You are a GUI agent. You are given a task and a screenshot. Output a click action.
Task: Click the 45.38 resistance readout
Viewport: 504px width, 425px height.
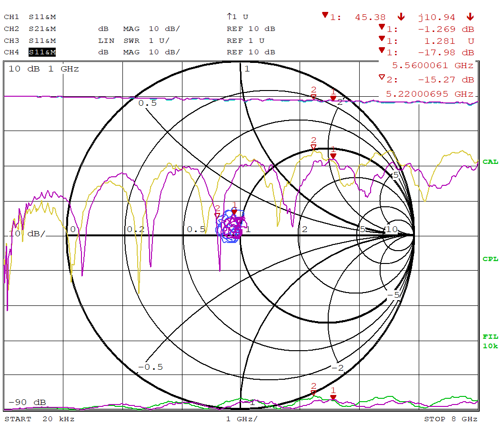coord(370,17)
